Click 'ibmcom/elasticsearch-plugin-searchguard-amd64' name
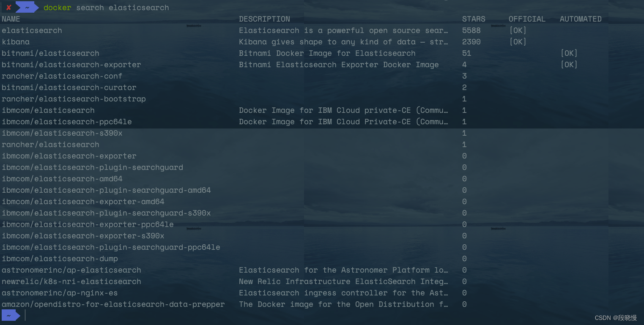 (x=106, y=190)
